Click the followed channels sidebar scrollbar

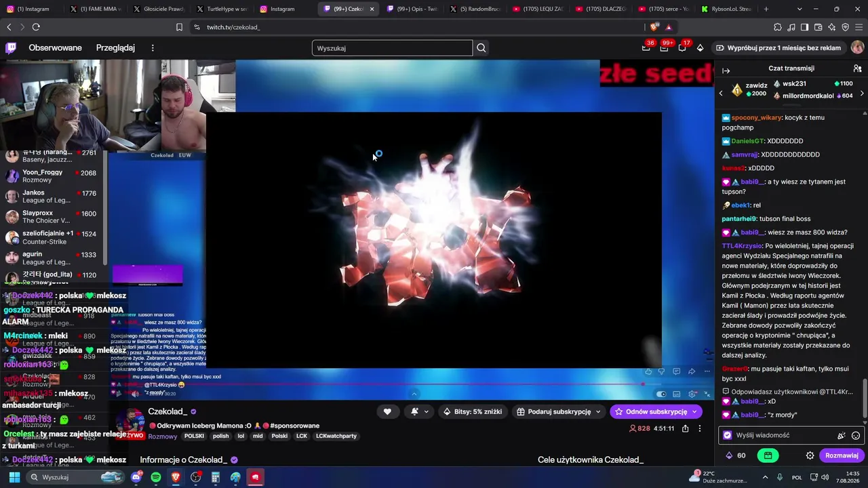point(104,207)
